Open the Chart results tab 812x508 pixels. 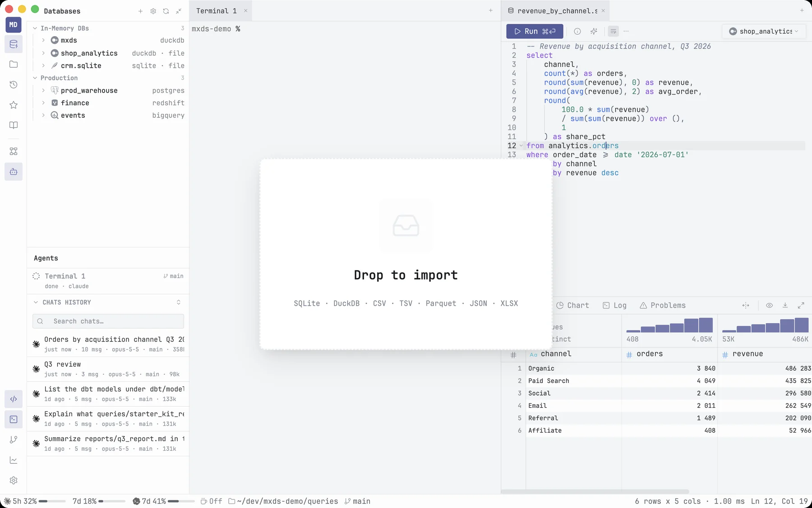point(572,305)
